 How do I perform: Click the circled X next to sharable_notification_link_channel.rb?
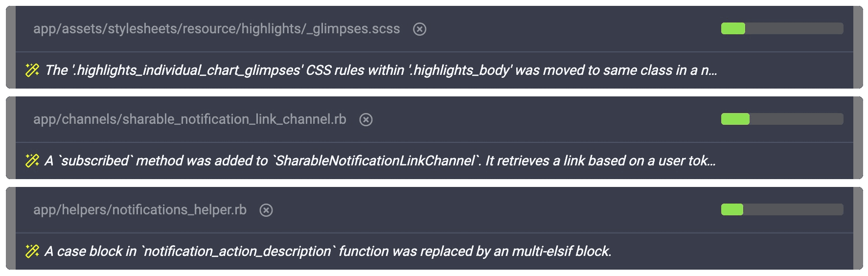pyautogui.click(x=365, y=120)
